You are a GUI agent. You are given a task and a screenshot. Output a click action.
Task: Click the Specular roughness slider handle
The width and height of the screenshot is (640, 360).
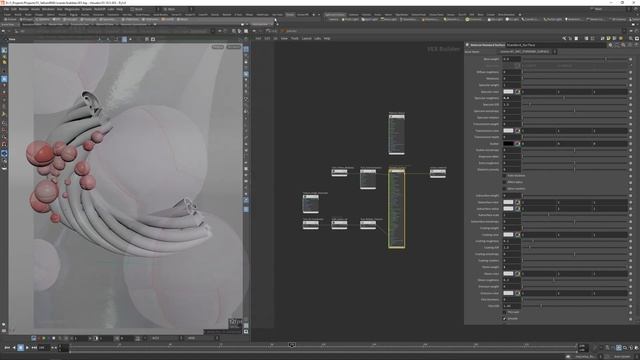coord(564,98)
